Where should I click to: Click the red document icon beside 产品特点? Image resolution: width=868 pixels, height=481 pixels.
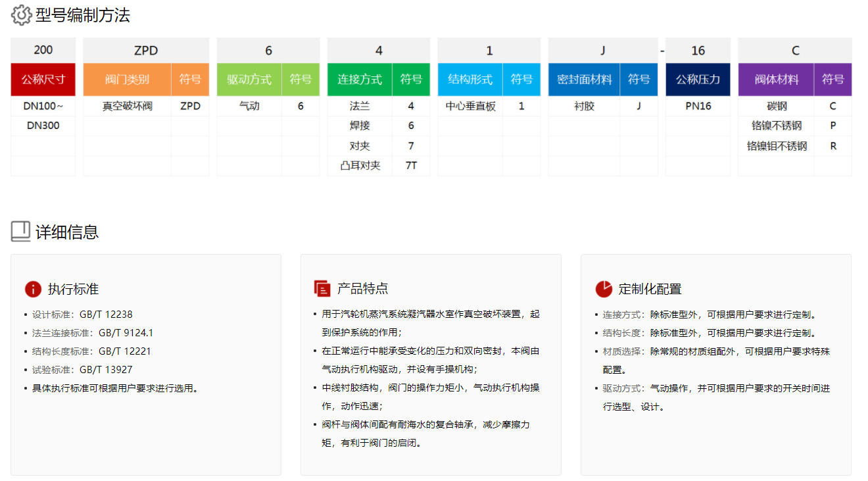point(322,288)
